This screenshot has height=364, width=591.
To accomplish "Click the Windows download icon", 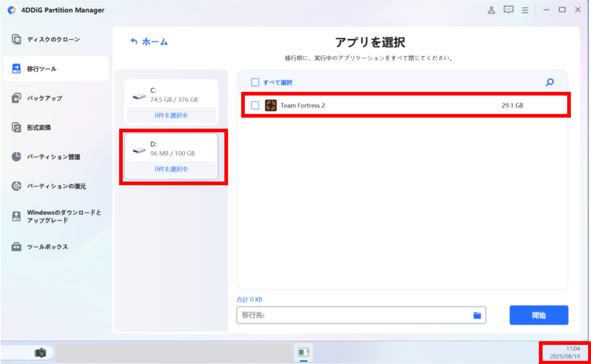I will 16,216.
